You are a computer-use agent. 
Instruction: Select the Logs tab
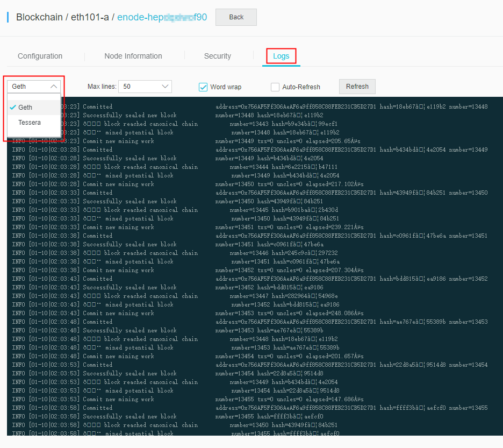[x=281, y=56]
